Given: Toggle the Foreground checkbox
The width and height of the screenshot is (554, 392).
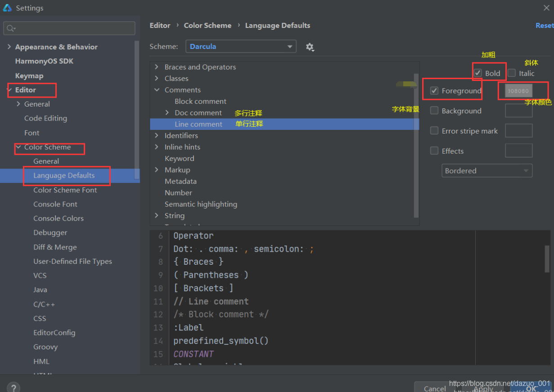Looking at the screenshot, I should tap(434, 91).
